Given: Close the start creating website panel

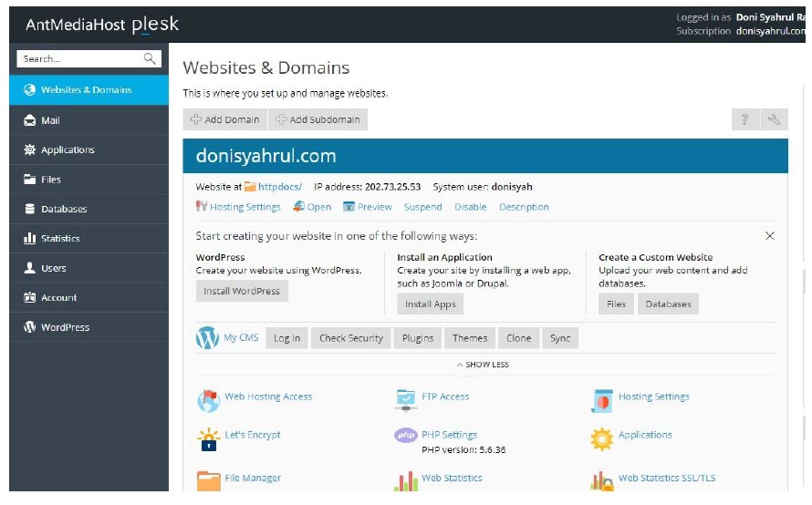Looking at the screenshot, I should click(x=769, y=236).
